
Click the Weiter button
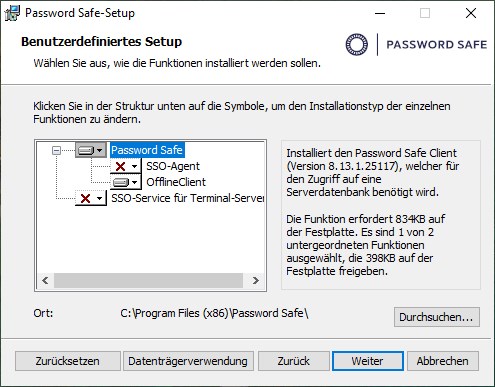(x=368, y=361)
